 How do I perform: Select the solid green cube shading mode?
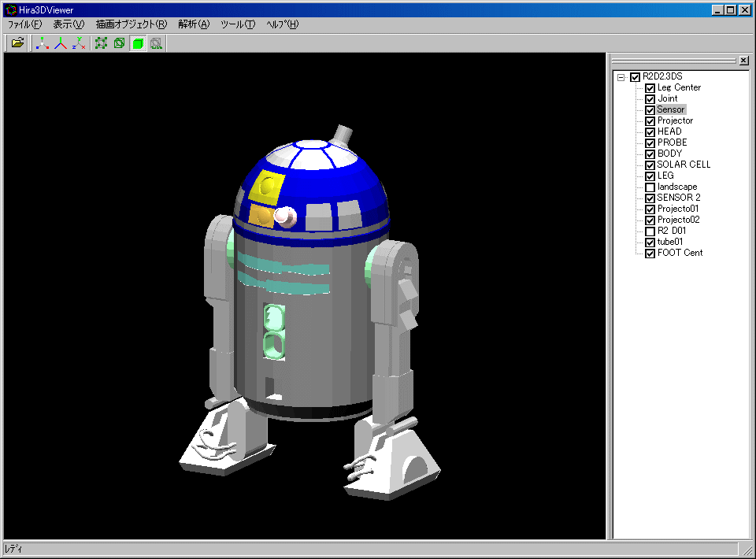click(138, 43)
